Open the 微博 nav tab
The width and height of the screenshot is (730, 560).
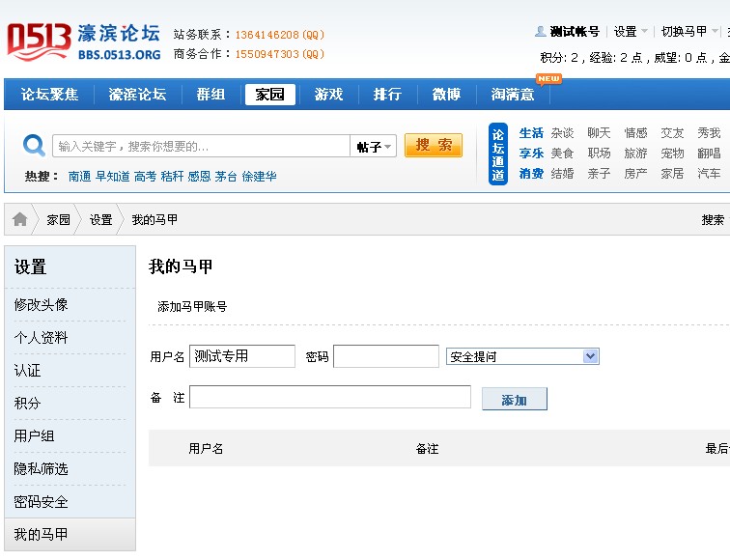446,95
